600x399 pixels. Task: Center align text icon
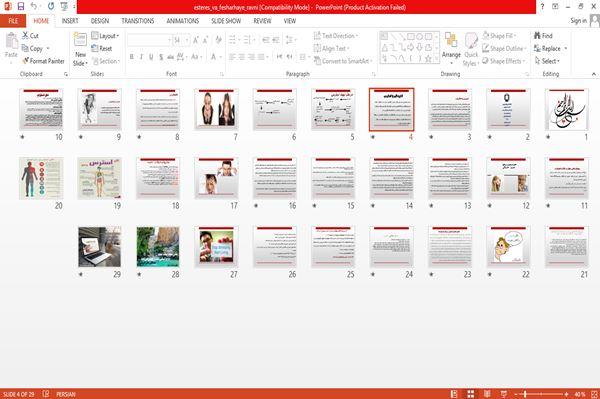pos(241,57)
